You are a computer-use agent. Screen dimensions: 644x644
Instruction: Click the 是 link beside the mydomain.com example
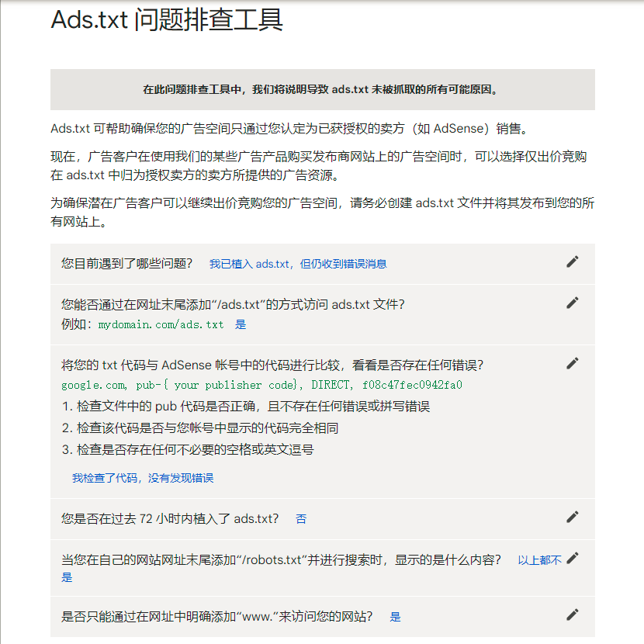point(241,324)
